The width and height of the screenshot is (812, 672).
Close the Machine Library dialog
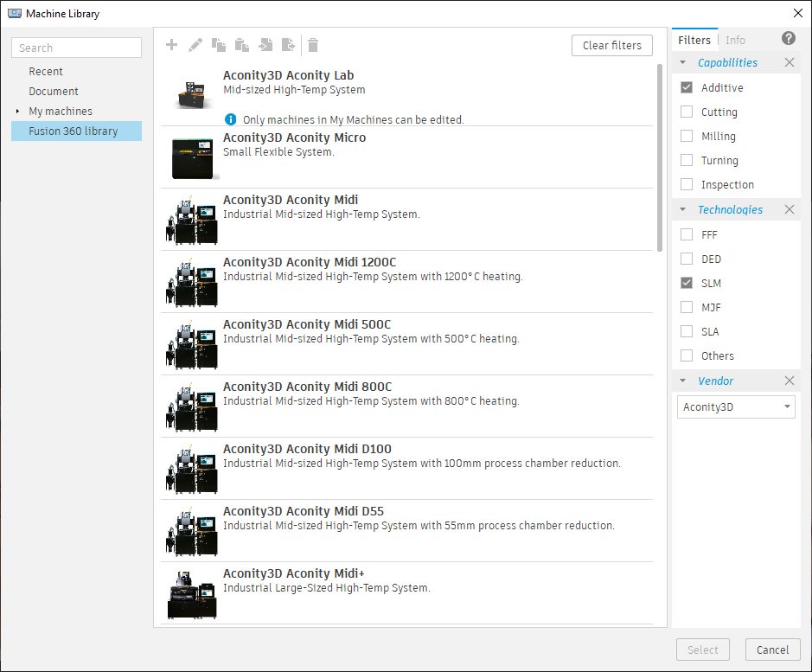click(x=798, y=14)
